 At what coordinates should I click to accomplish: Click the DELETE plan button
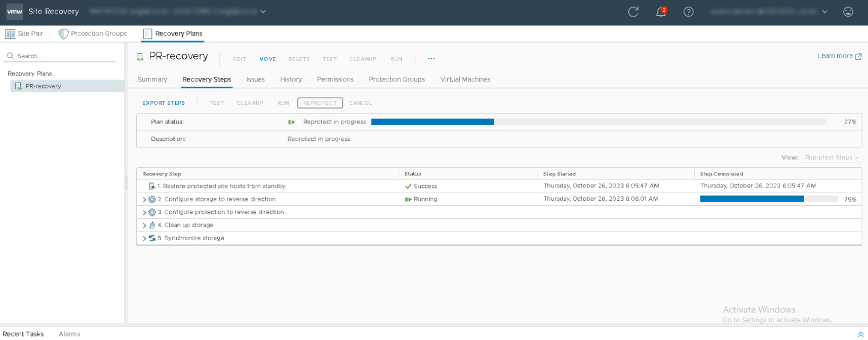coord(299,59)
